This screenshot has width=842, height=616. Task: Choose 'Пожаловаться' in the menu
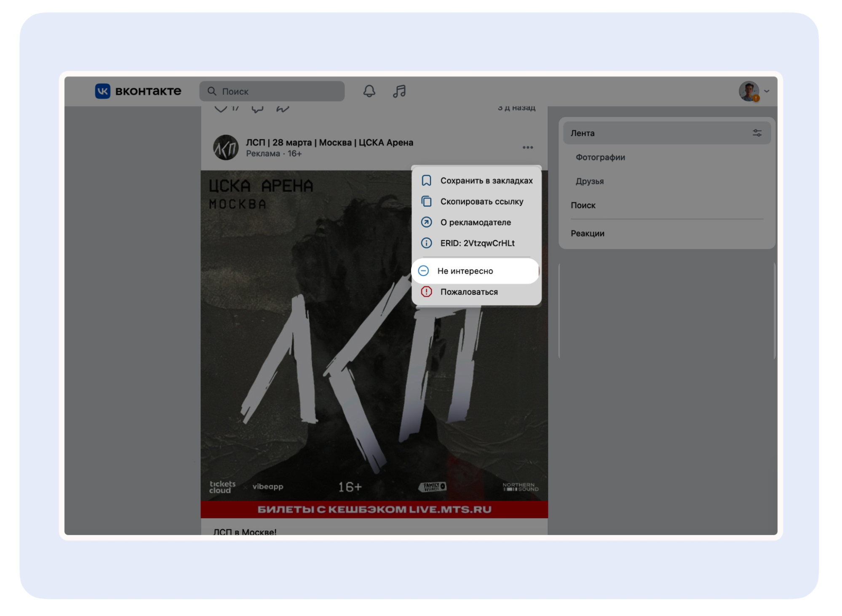476,292
